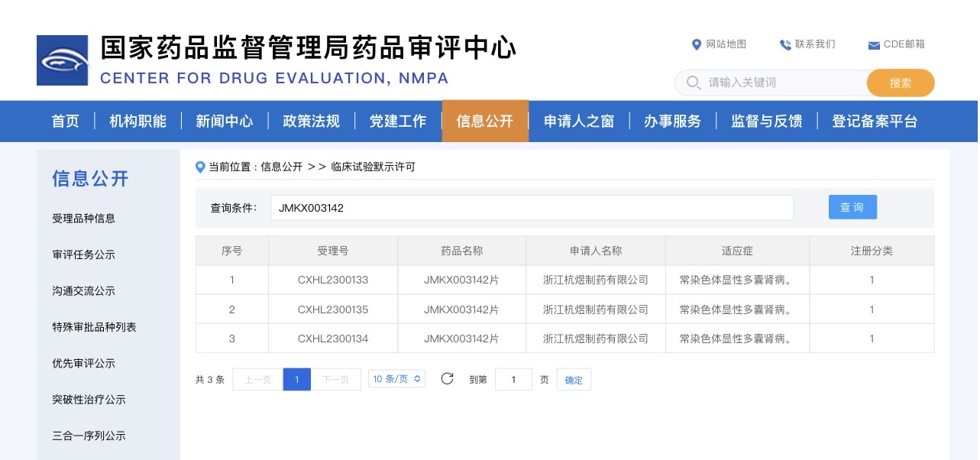Open 突破性治疗公示 in the sidebar

point(89,400)
